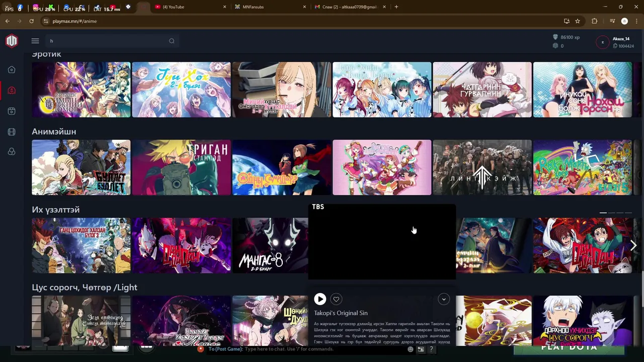644x362 pixels.
Task: Advance the Их үзэлттэй row with arrow
Action: coord(633,245)
